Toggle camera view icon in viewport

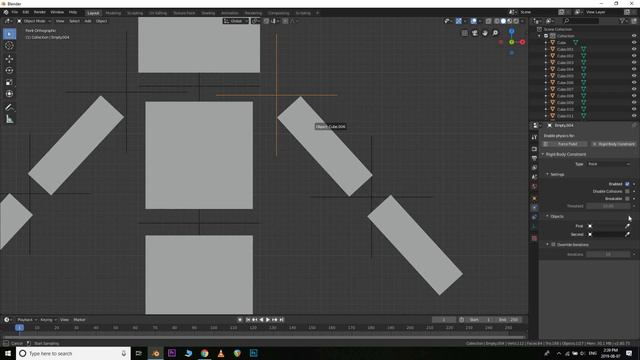coord(475,33)
